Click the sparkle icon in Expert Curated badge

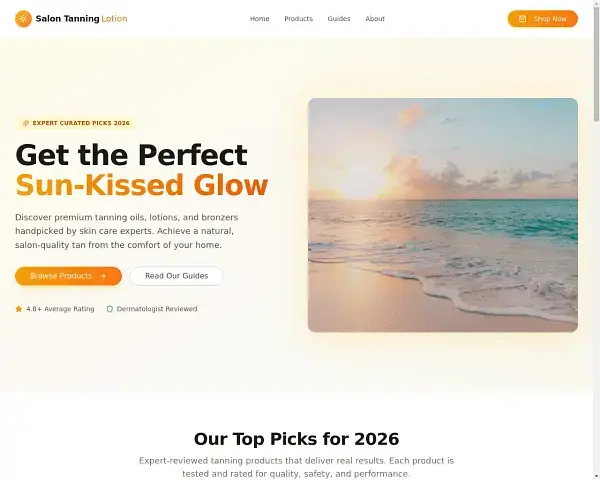coord(26,123)
